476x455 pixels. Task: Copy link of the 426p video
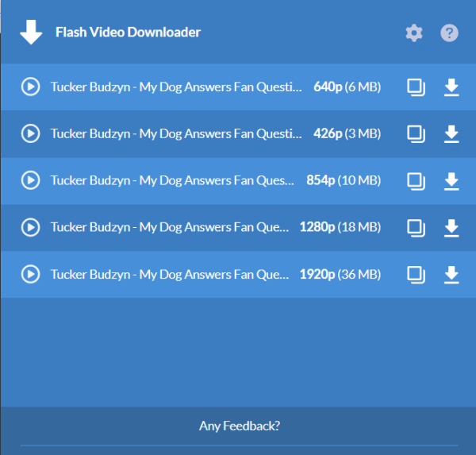(416, 134)
